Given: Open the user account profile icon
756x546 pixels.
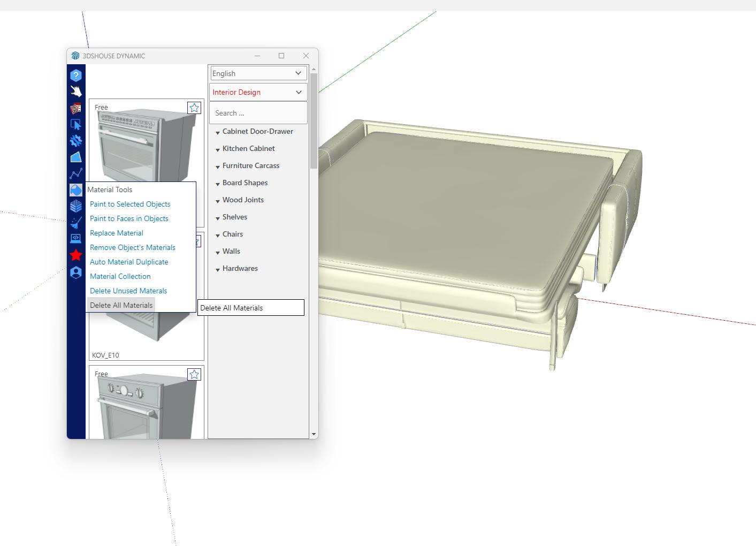Looking at the screenshot, I should 76,272.
